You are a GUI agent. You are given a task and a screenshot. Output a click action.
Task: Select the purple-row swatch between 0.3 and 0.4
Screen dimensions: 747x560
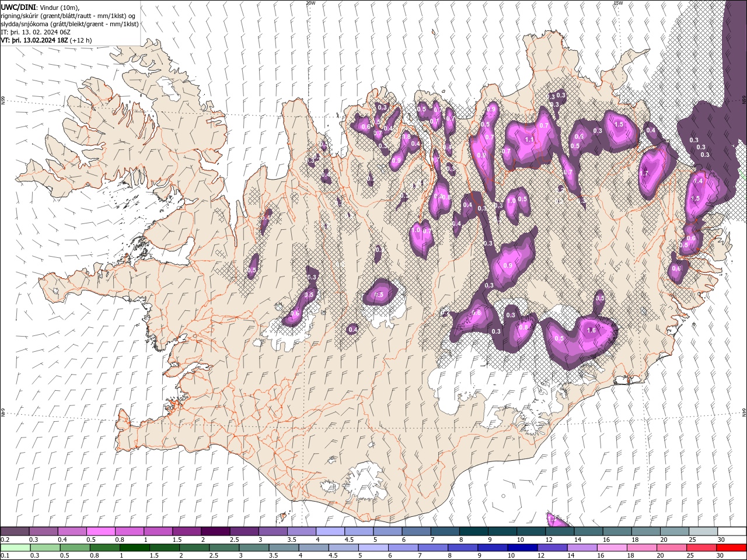pyautogui.click(x=44, y=531)
